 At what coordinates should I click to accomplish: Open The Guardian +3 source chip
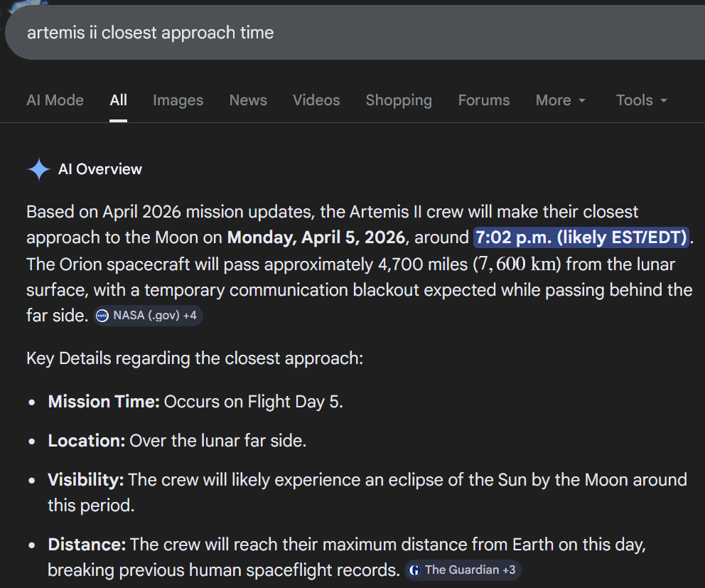pos(463,570)
